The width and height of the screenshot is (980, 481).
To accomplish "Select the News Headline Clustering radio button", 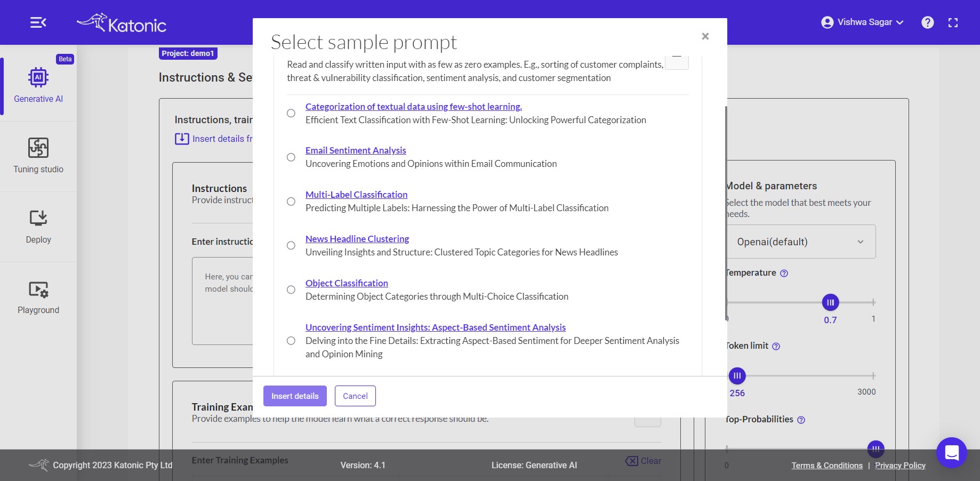I will (x=291, y=245).
